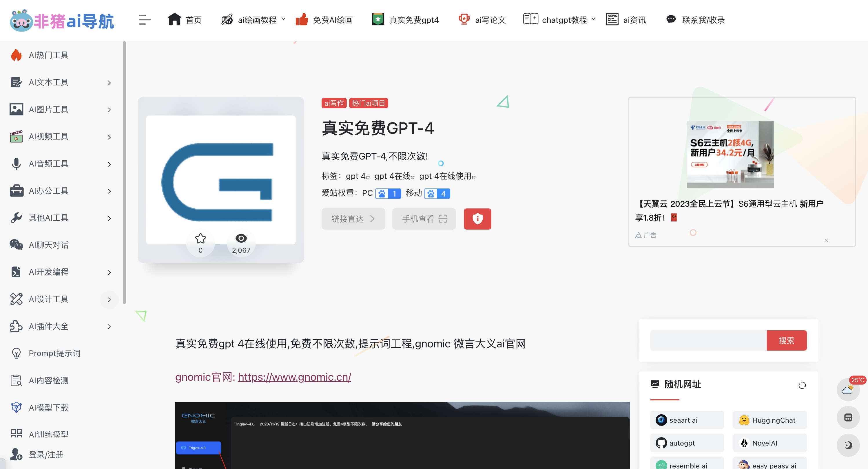Click the 登录/注册 user icon
Image resolution: width=868 pixels, height=469 pixels.
pos(16,454)
